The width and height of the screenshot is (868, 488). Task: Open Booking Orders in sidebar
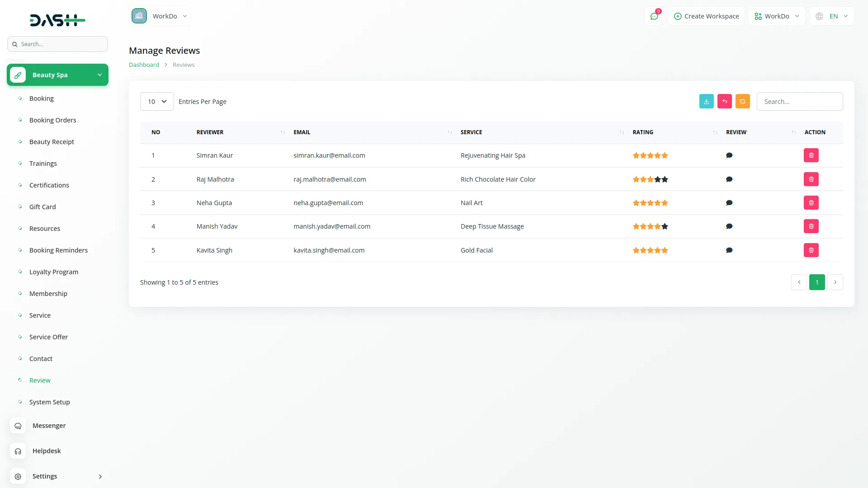tap(52, 120)
